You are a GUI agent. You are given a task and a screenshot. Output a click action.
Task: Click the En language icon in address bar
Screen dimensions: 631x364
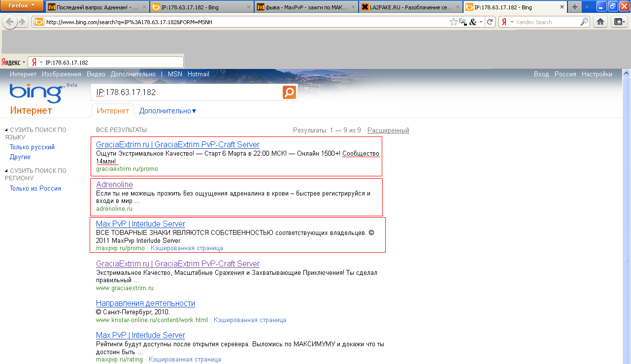pyautogui.click(x=463, y=22)
